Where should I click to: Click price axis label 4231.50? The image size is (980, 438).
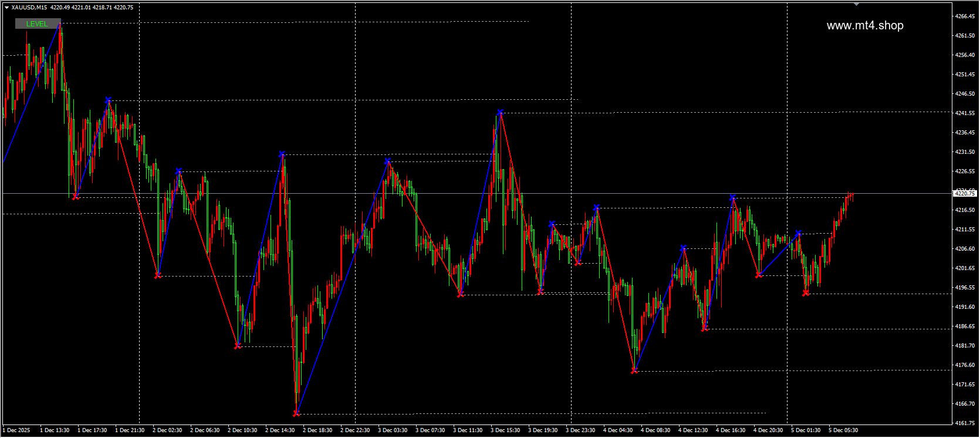pos(965,152)
